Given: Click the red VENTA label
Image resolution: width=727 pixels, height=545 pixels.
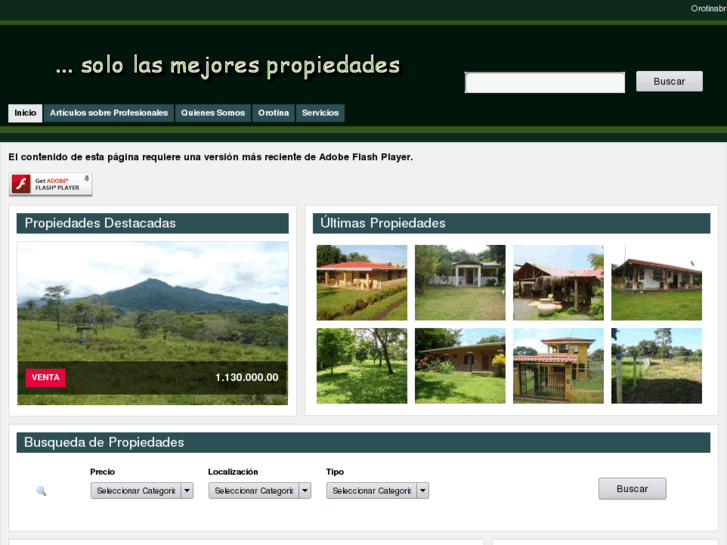Looking at the screenshot, I should click(45, 378).
